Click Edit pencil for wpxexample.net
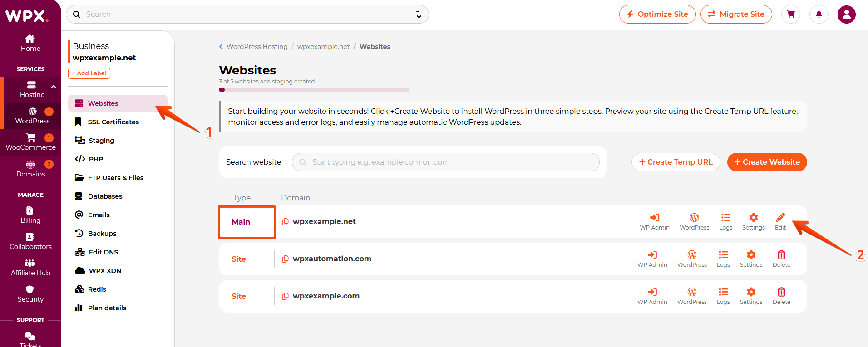Screen dimensions: 868x347 (x=780, y=222)
